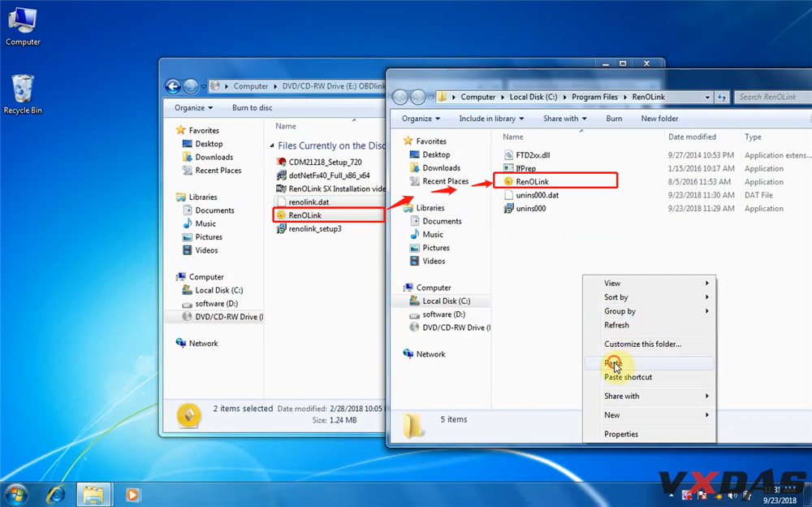Select renolink.dat in the DVD window
The height and width of the screenshot is (507, 812).
click(309, 202)
